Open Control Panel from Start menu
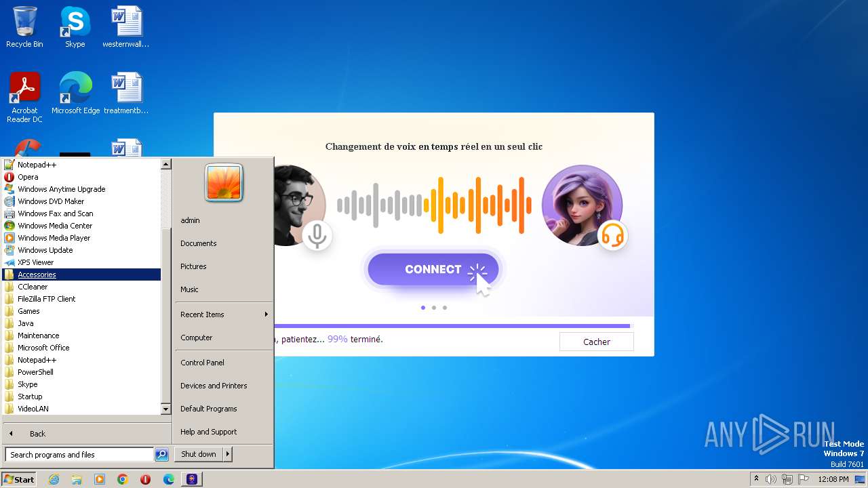 point(224,363)
